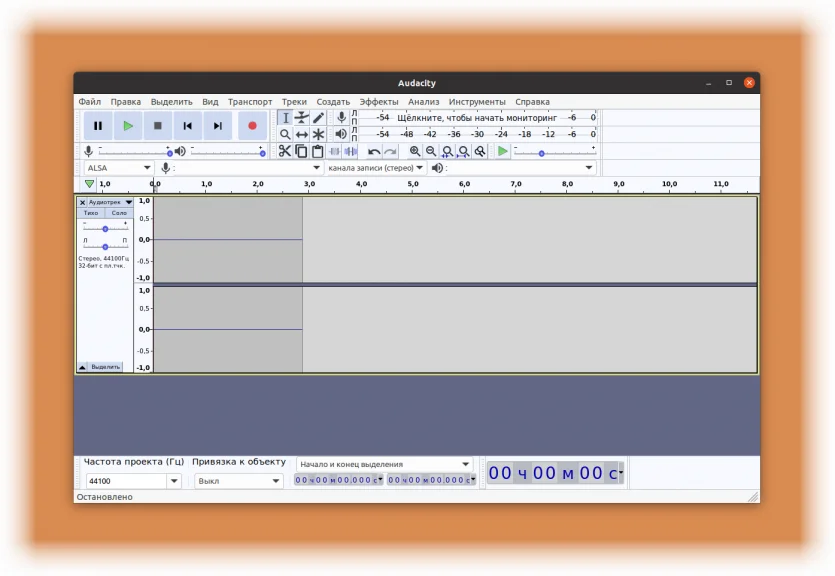Viewport: 835px width, 576px height.
Task: Open the Вид menu
Action: tap(210, 102)
